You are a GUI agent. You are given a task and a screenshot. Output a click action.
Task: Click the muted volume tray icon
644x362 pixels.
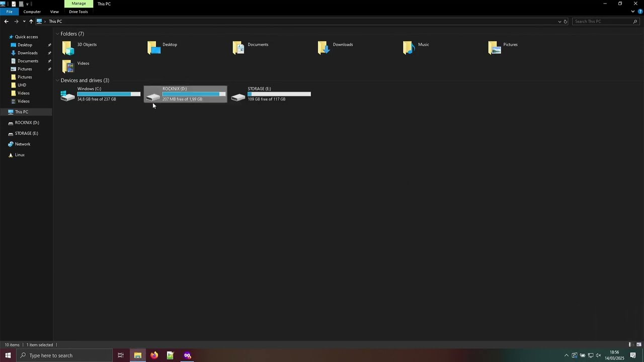[599, 355]
